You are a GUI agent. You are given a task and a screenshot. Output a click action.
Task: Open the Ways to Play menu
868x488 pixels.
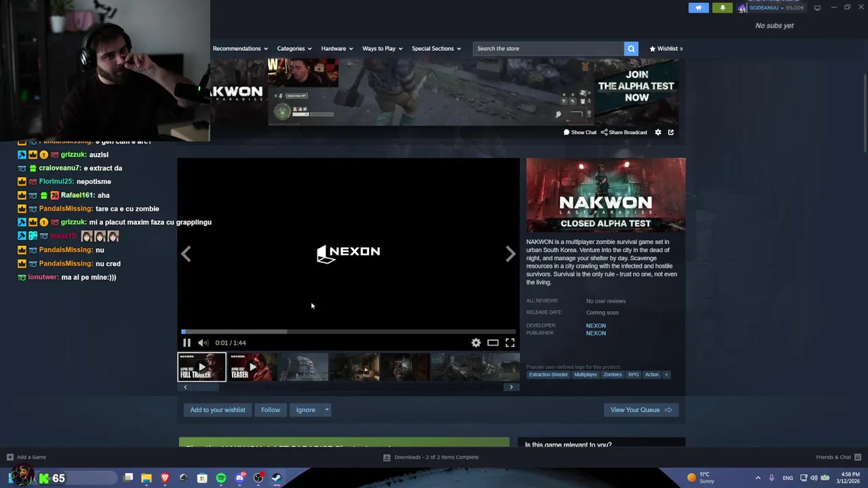382,49
